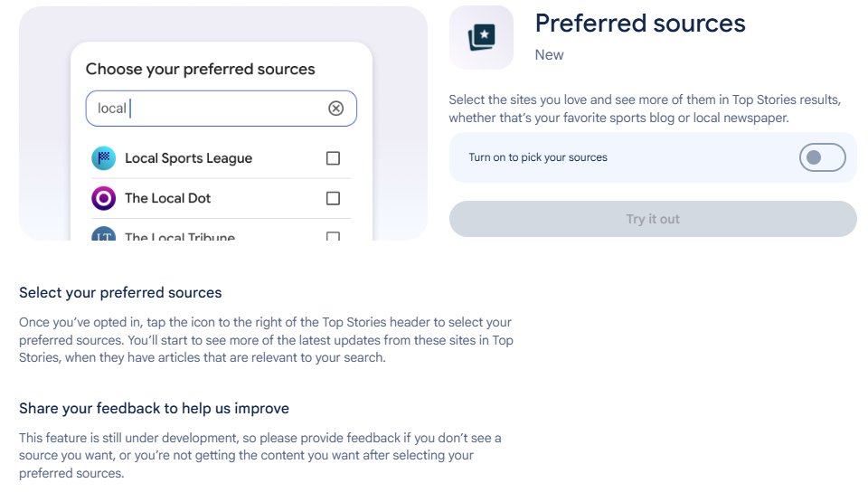Click the Choose your preferred sources heading
Viewport: 868px width, 502px height.
point(201,70)
